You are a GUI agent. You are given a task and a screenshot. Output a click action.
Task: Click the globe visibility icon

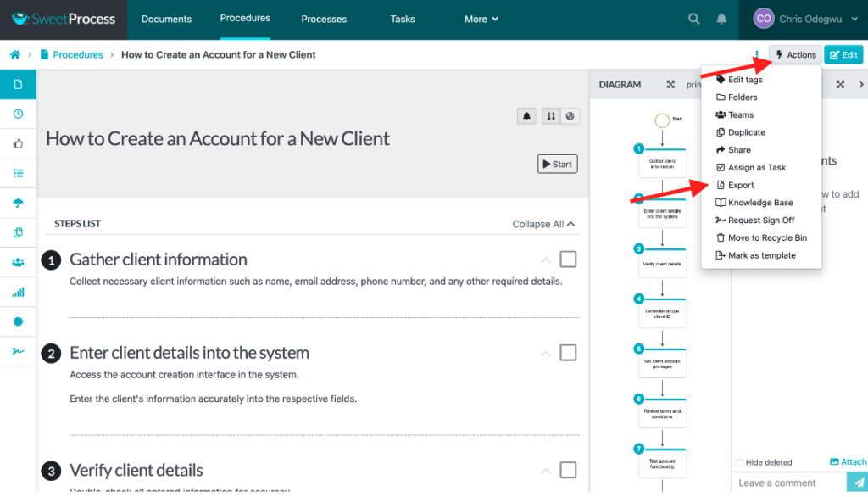click(x=570, y=116)
